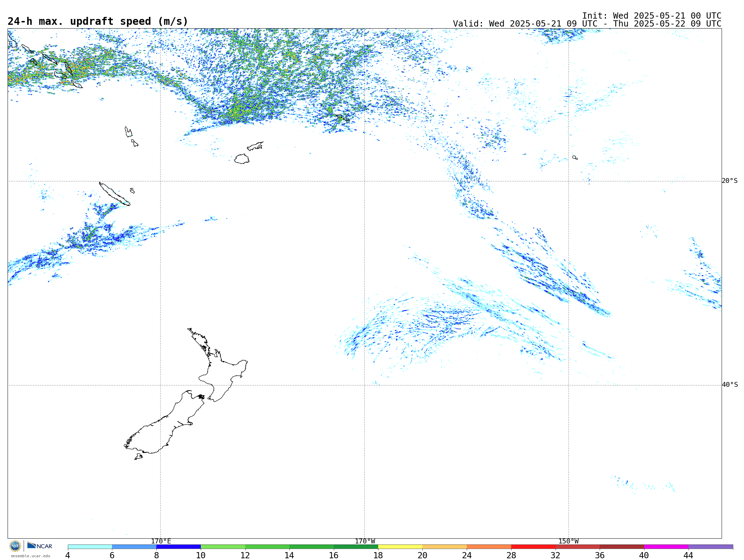The image size is (744, 560).
Task: Click the 'Valid:' time range line
Action: tap(587, 24)
